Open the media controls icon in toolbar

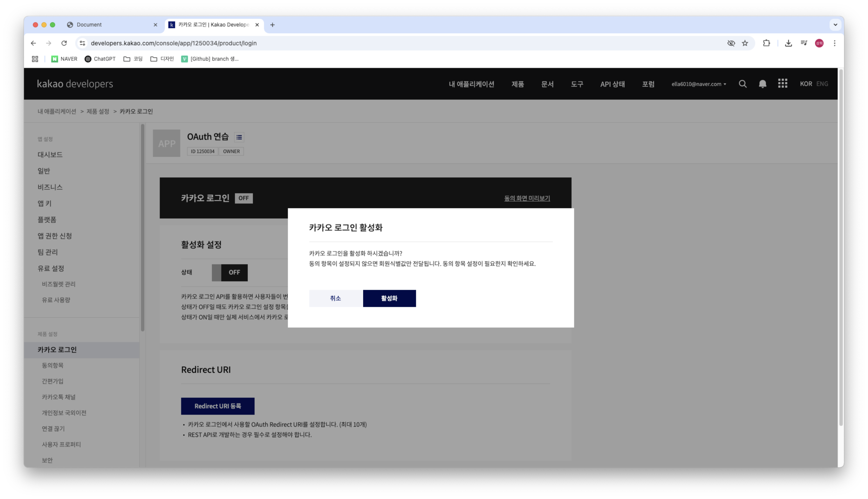804,43
